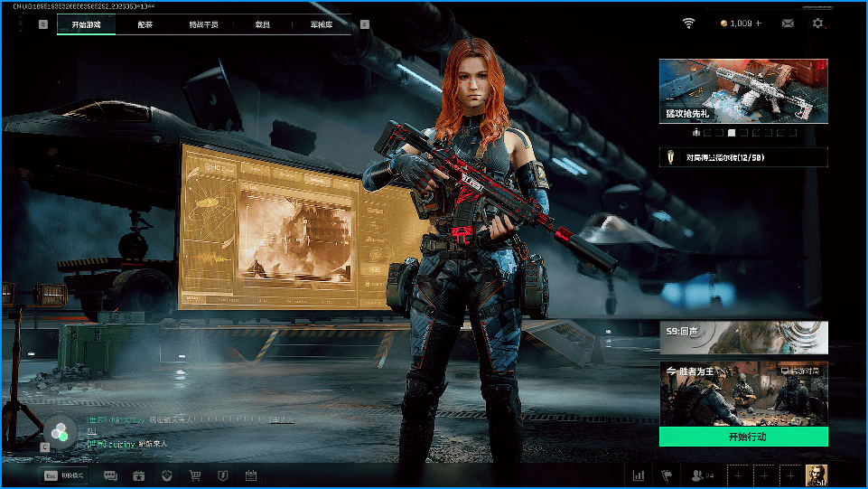Image resolution: width=868 pixels, height=489 pixels.
Task: Open the calendar schedule icon
Action: (251, 475)
